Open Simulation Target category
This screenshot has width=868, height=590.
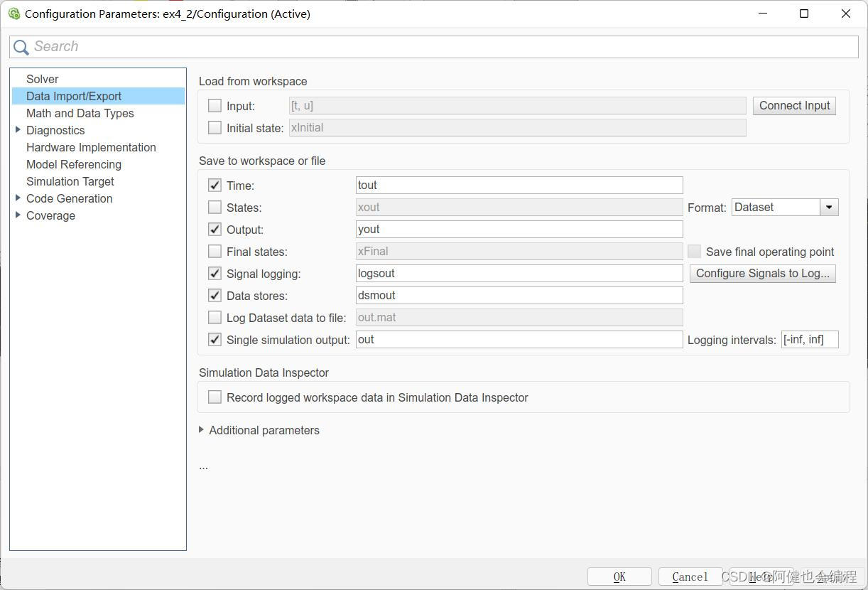tap(70, 181)
